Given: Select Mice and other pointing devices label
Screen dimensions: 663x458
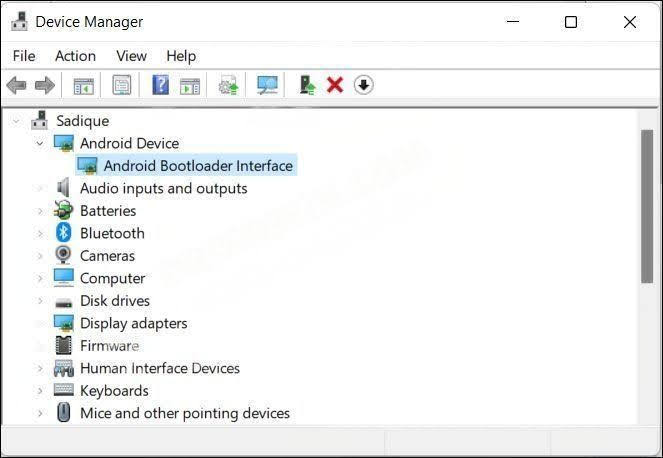Looking at the screenshot, I should click(185, 413).
